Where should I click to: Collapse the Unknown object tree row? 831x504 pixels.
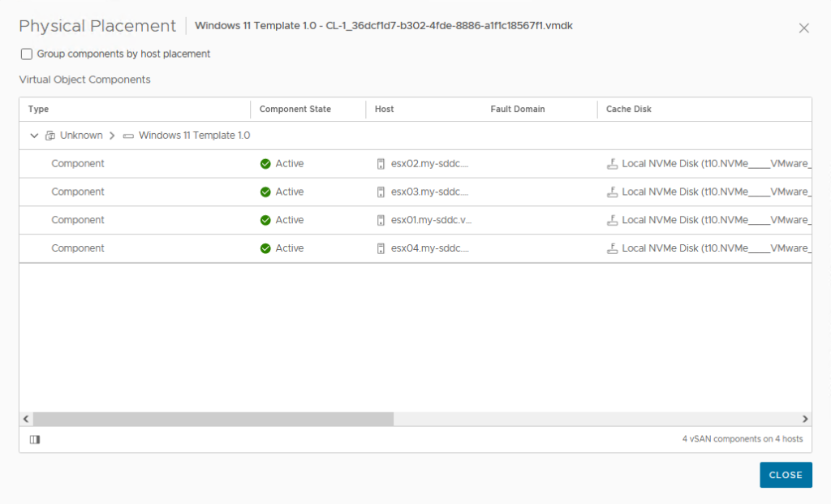coord(34,136)
